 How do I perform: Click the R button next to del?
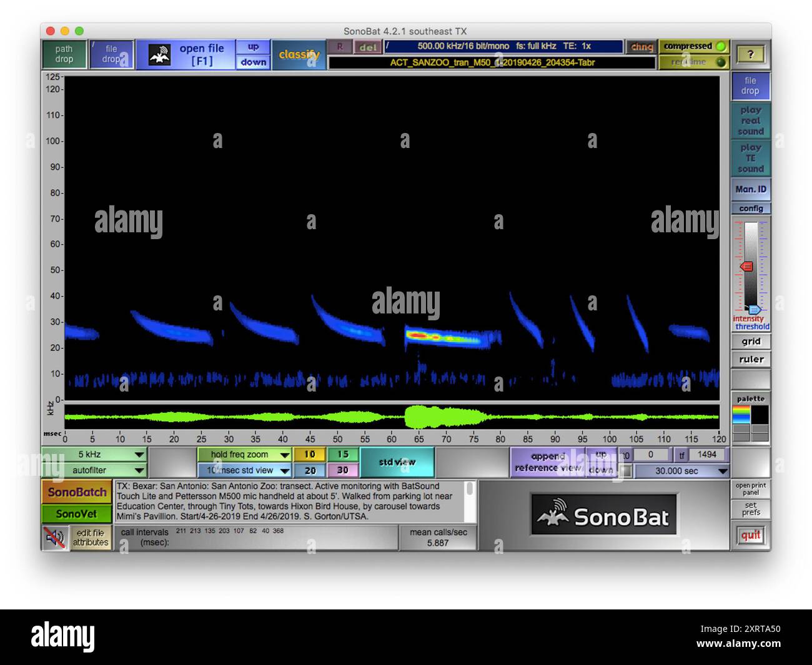pos(340,47)
